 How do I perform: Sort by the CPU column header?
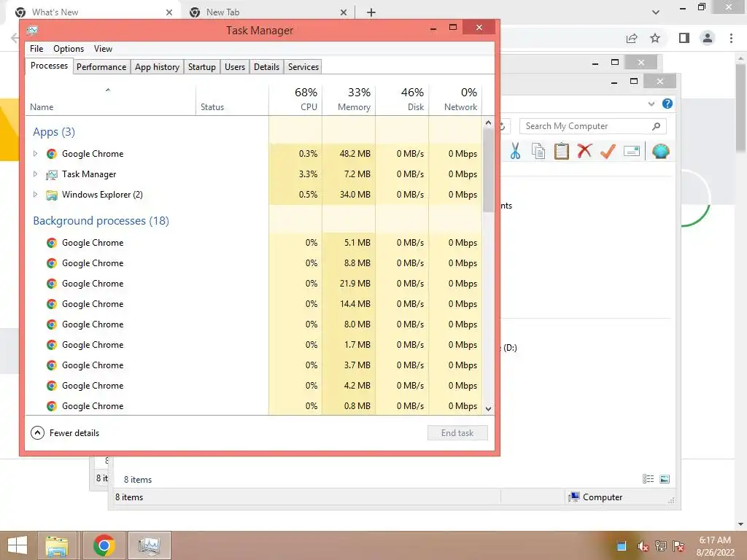[x=296, y=99]
